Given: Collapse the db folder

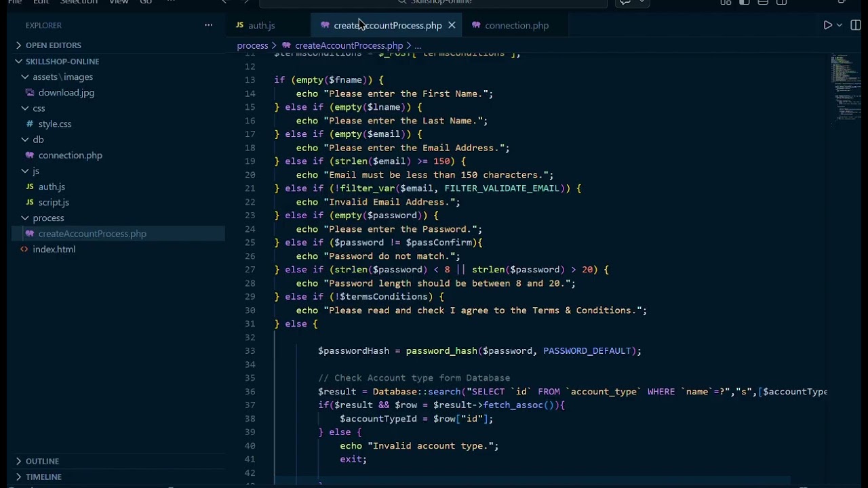Looking at the screenshot, I should 25,140.
